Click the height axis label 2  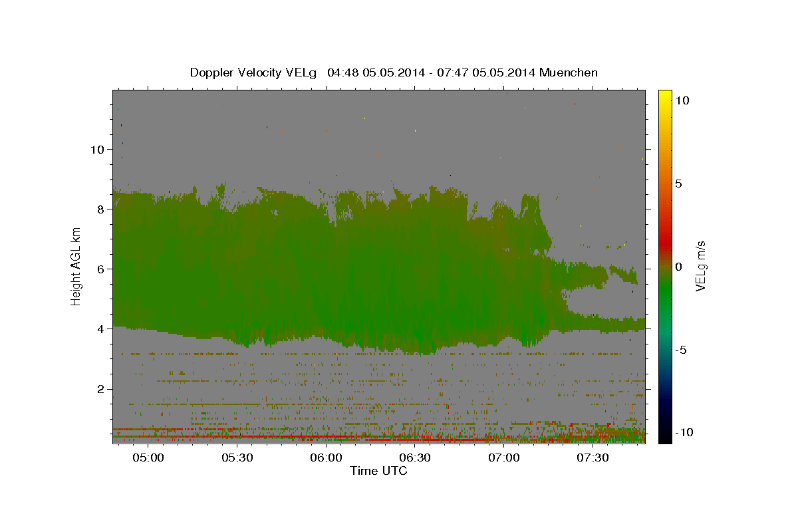(100, 388)
